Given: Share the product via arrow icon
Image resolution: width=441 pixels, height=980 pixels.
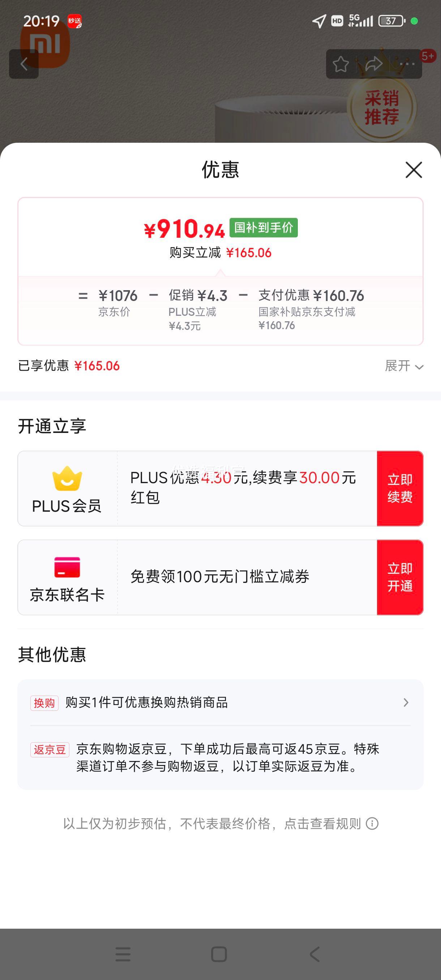Looking at the screenshot, I should (374, 64).
